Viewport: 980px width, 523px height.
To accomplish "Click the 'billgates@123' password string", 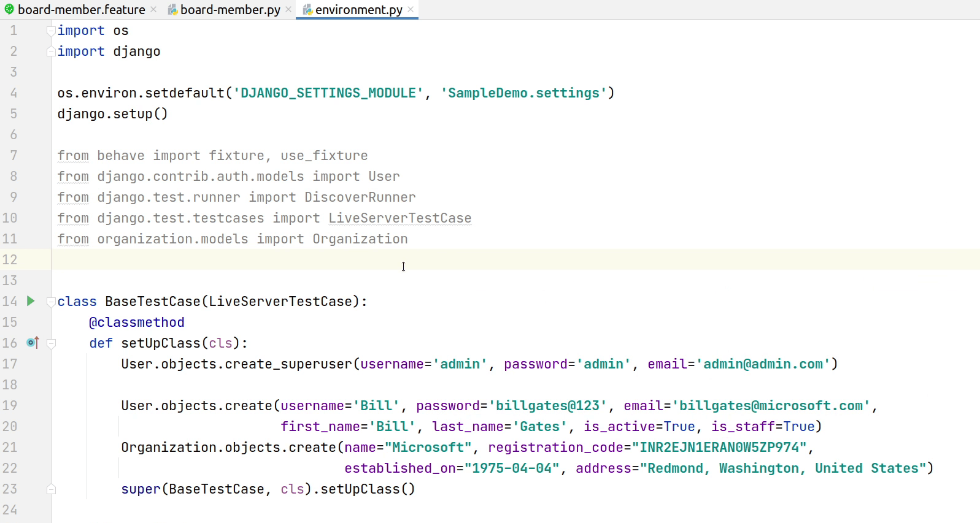I will pyautogui.click(x=547, y=405).
